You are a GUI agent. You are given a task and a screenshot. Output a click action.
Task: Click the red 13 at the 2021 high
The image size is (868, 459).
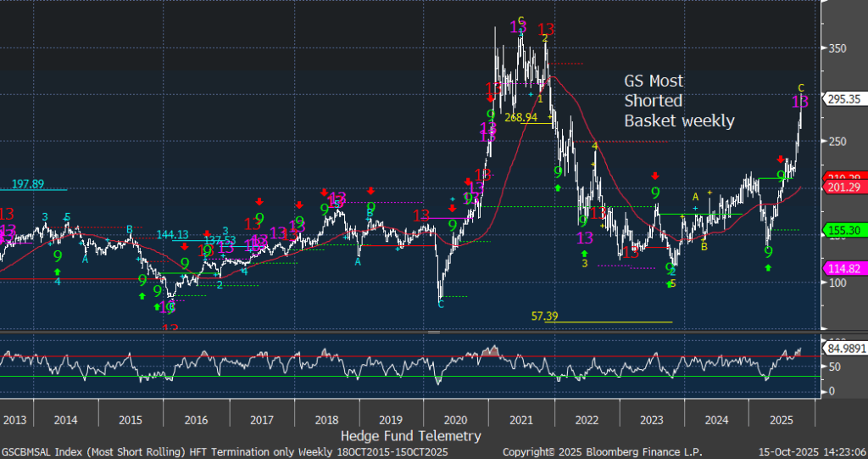(x=546, y=29)
